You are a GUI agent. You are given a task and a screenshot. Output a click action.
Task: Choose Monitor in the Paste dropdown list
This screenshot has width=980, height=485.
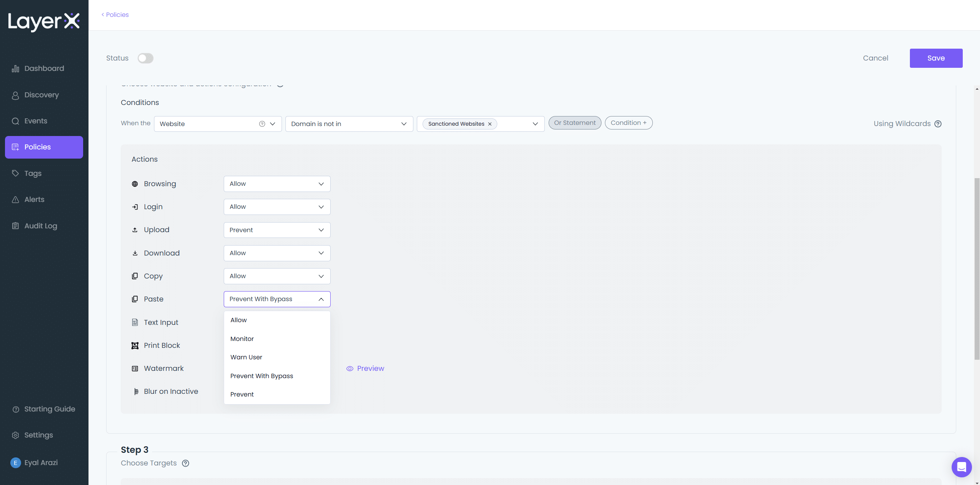click(242, 339)
